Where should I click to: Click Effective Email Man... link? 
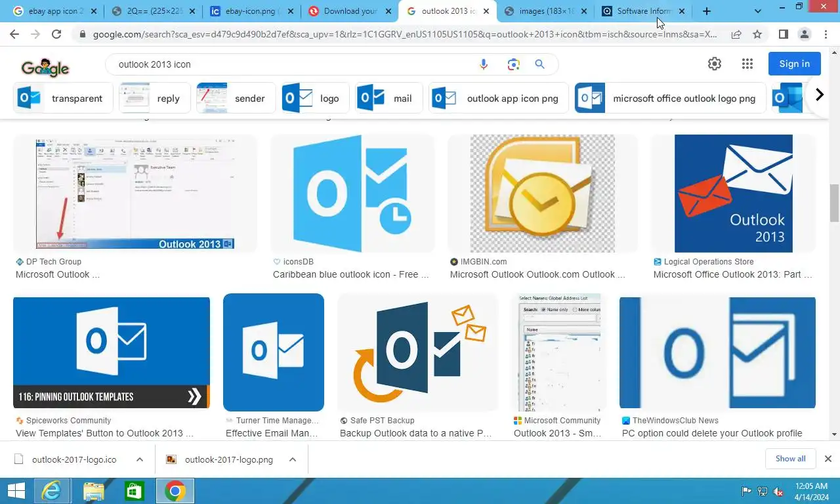(272, 433)
